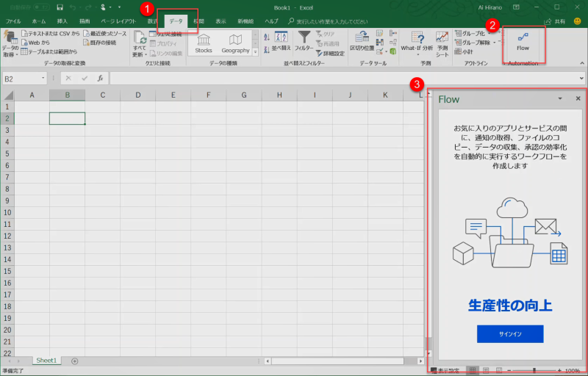Click the 共有 share button
Screen dimensions: 588x376
click(x=555, y=21)
